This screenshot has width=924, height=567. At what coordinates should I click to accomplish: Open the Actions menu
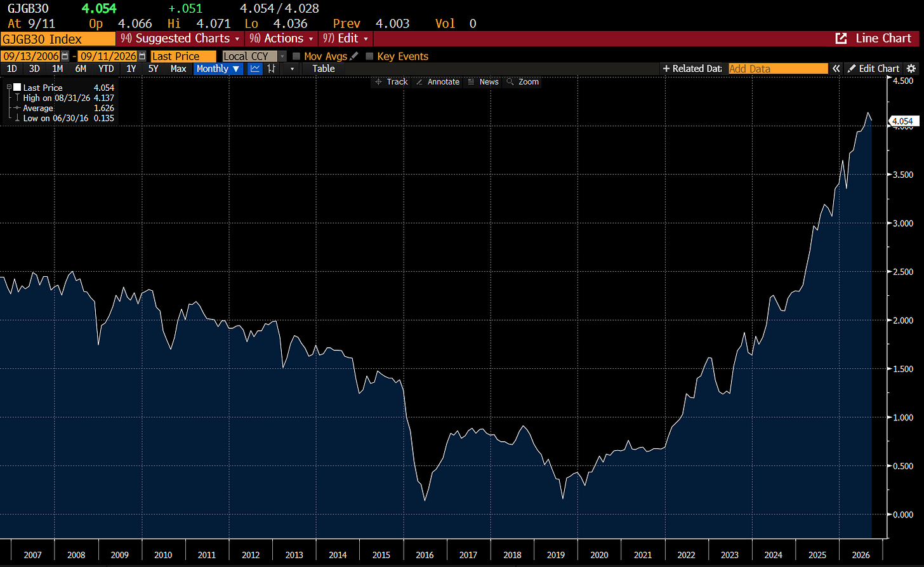(x=281, y=39)
